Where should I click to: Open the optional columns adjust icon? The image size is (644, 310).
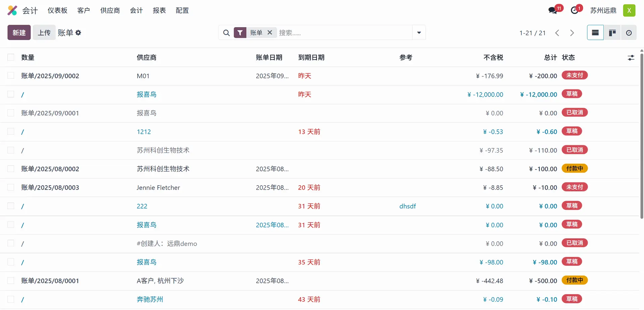coord(631,58)
